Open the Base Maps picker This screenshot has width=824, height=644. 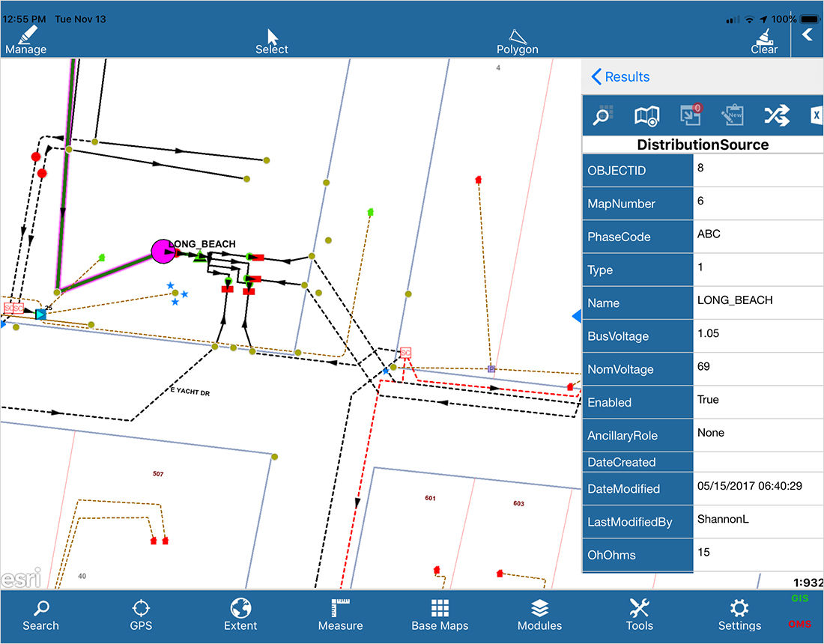pyautogui.click(x=440, y=614)
